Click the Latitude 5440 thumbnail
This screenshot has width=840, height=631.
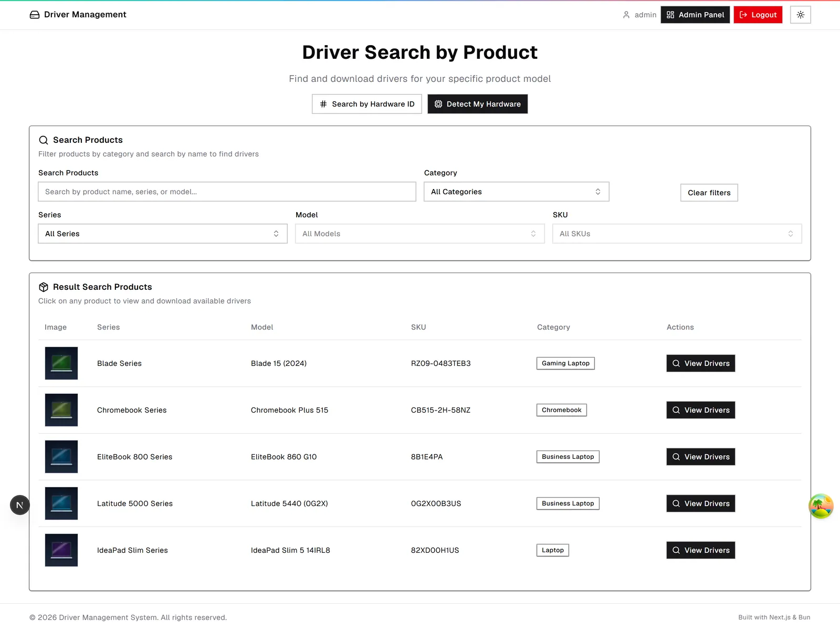coord(61,503)
